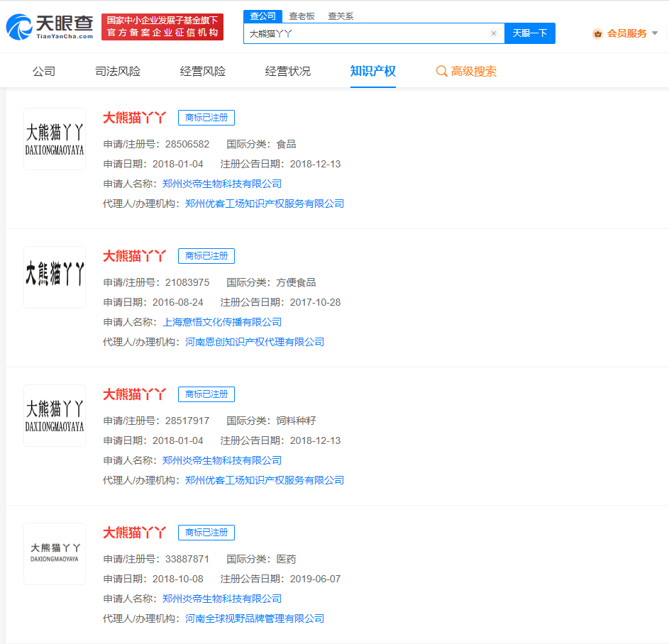Click the red national fund banner

click(x=162, y=27)
